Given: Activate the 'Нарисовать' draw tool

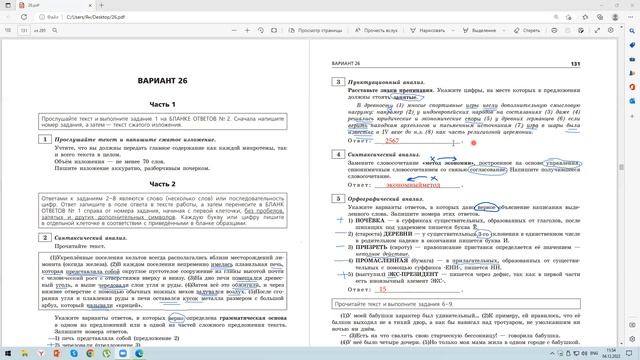Looking at the screenshot, I should (x=428, y=30).
